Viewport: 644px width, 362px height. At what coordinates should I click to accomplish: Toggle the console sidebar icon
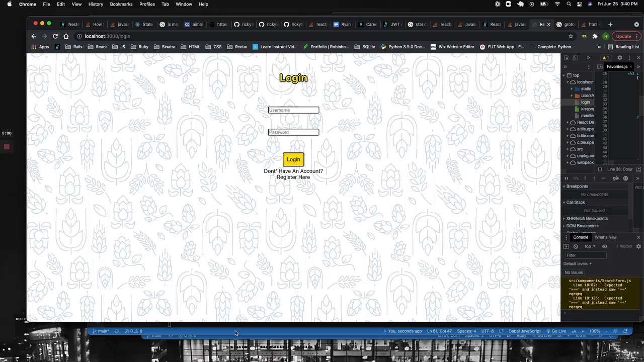(566, 246)
